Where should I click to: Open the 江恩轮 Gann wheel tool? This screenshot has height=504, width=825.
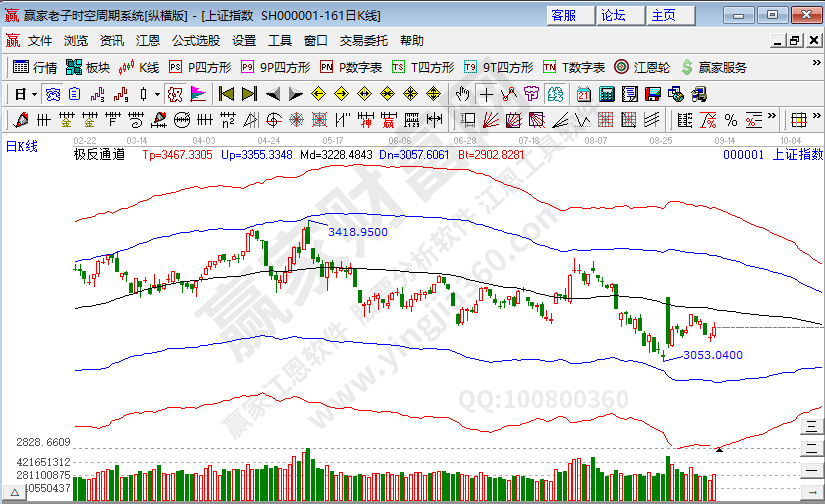[640, 67]
